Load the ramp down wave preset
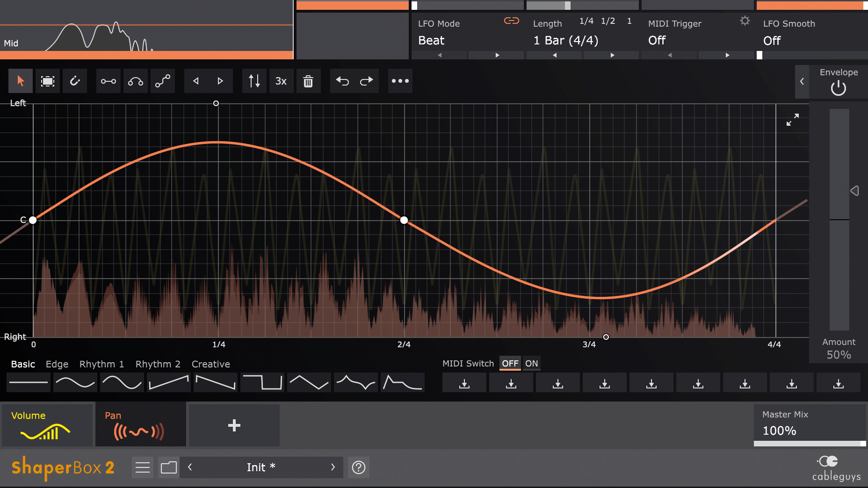Viewport: 868px width, 488px height. coord(216,383)
